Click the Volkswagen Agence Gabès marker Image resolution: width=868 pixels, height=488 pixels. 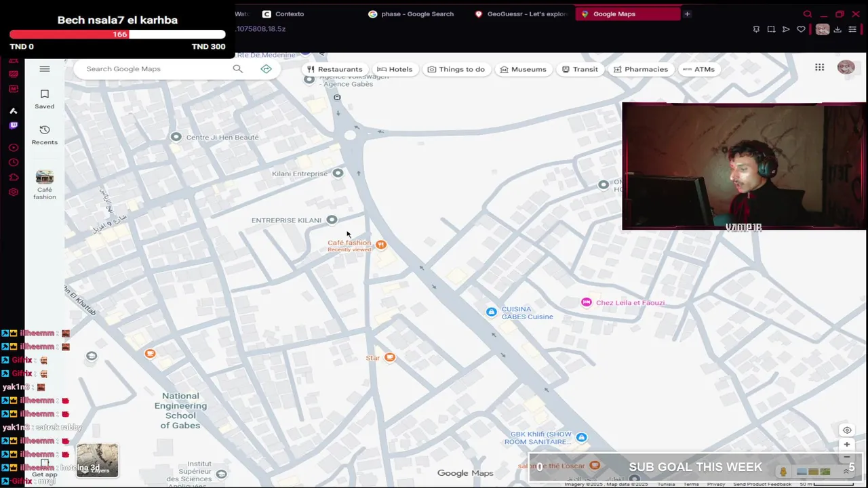point(309,79)
